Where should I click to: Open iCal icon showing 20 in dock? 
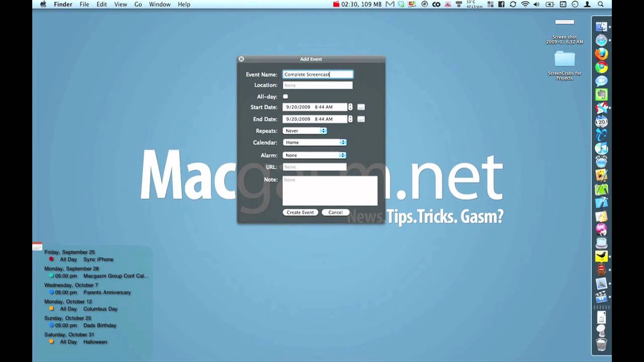pos(601,122)
